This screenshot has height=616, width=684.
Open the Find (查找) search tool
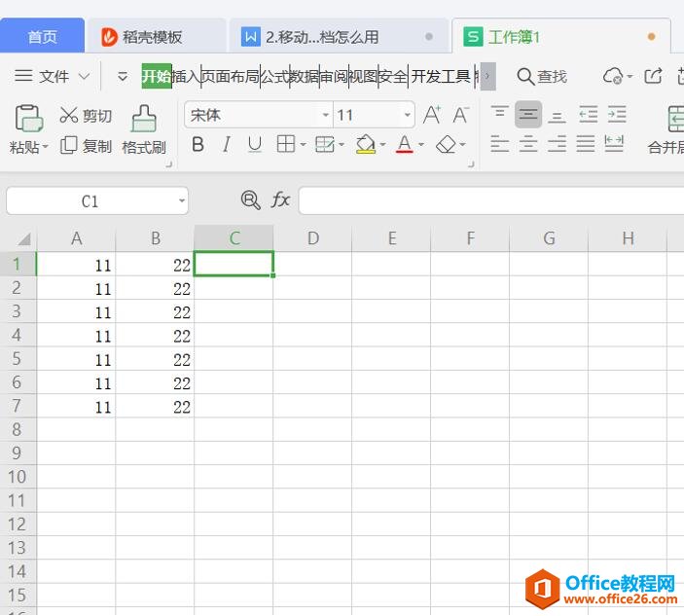pos(542,76)
